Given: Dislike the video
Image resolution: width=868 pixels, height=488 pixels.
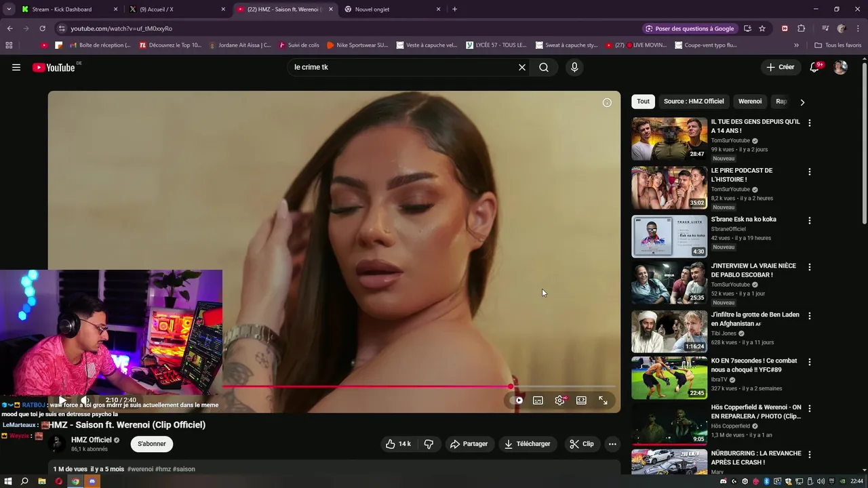Looking at the screenshot, I should (x=429, y=444).
